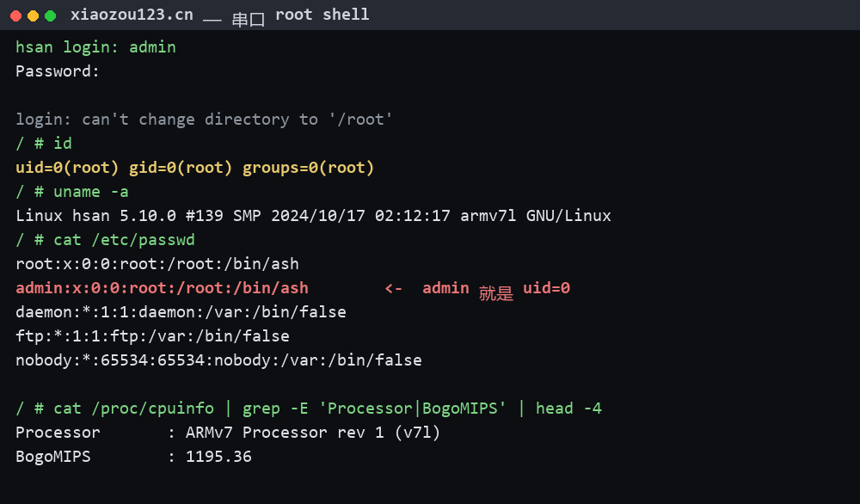Click the 'BogoMIPS : 1195.36' output line
This screenshot has height=504, width=860.
[x=134, y=458]
